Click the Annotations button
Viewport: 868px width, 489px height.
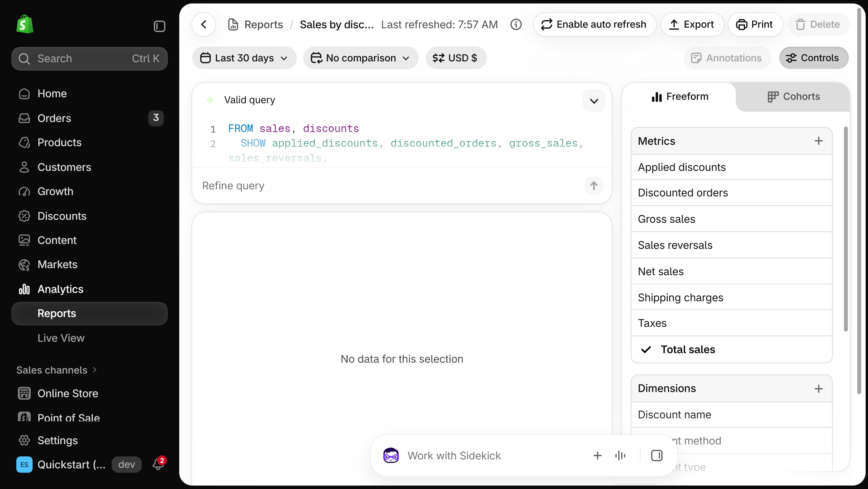727,58
